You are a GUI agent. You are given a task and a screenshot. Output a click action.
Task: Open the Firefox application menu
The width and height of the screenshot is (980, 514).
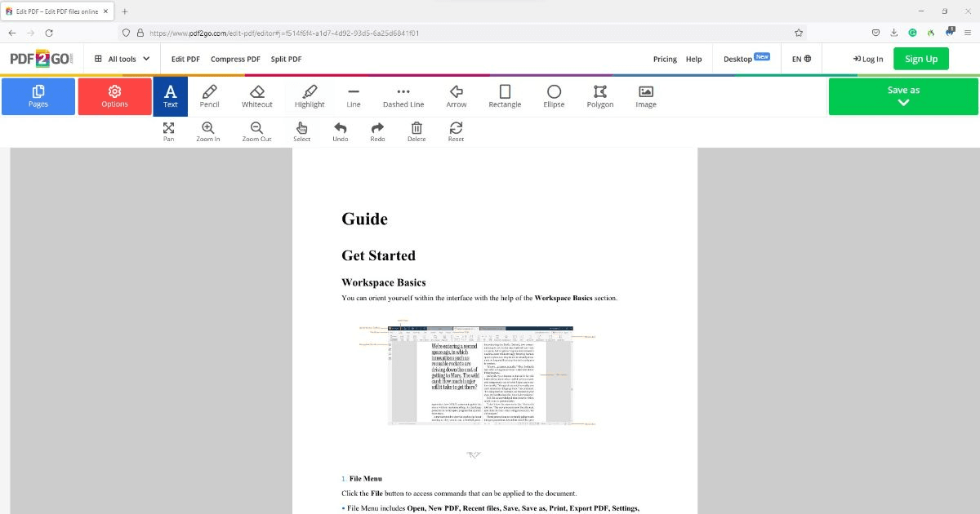click(x=968, y=33)
